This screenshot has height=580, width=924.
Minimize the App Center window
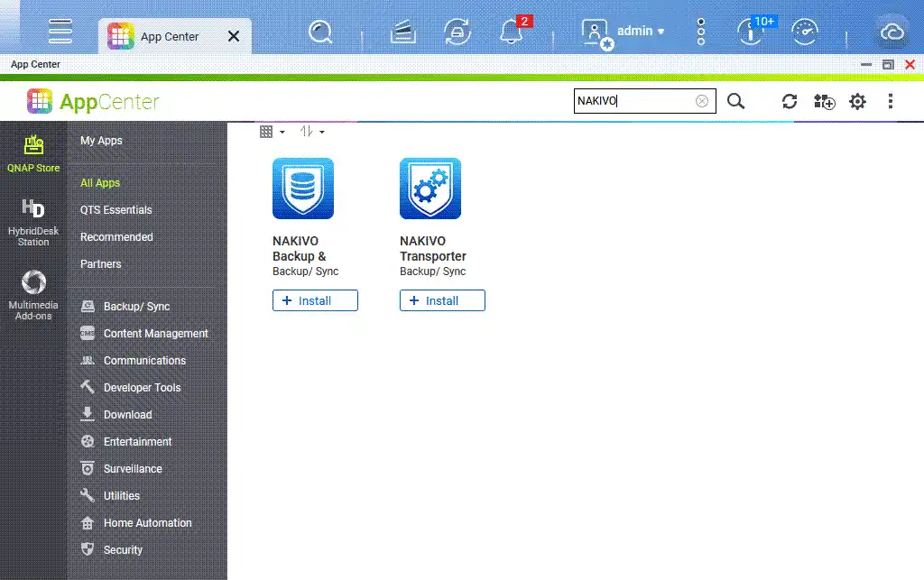coord(865,64)
